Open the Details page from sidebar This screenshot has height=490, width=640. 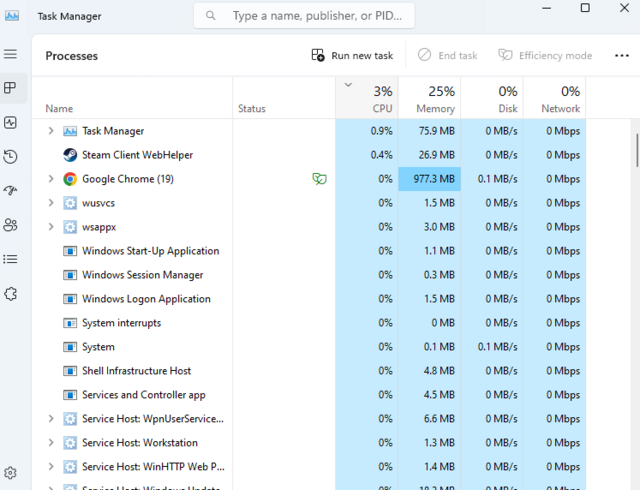(x=10, y=259)
